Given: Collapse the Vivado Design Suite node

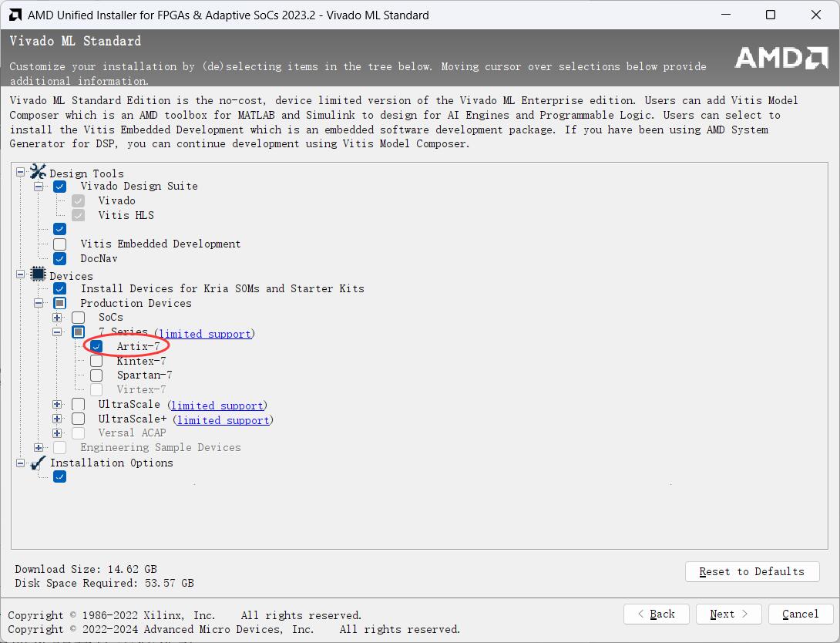Looking at the screenshot, I should [39, 187].
